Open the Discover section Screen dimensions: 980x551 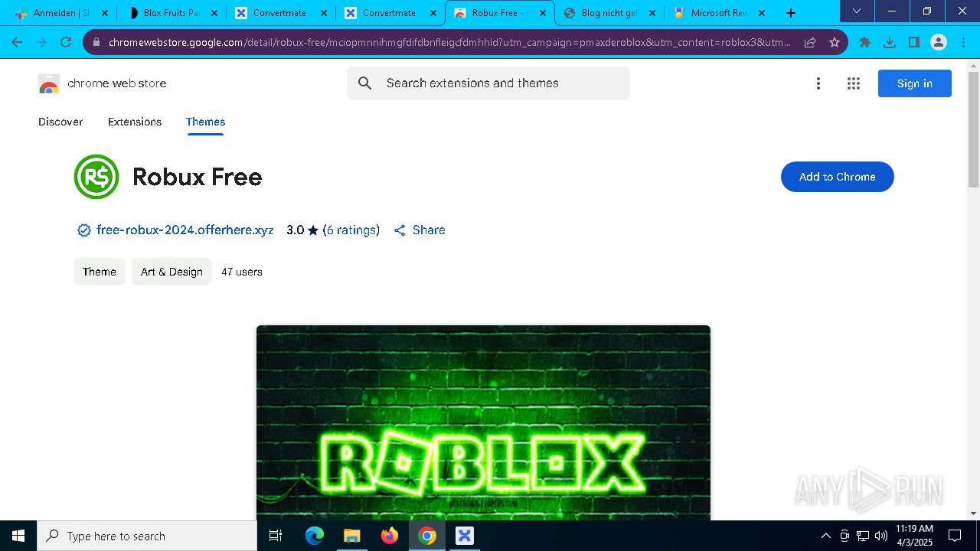click(x=60, y=122)
